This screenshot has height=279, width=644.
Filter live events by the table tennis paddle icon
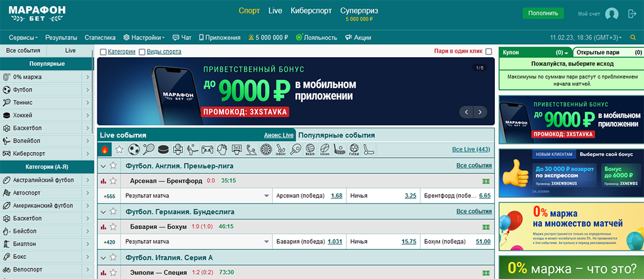pyautogui.click(x=296, y=150)
